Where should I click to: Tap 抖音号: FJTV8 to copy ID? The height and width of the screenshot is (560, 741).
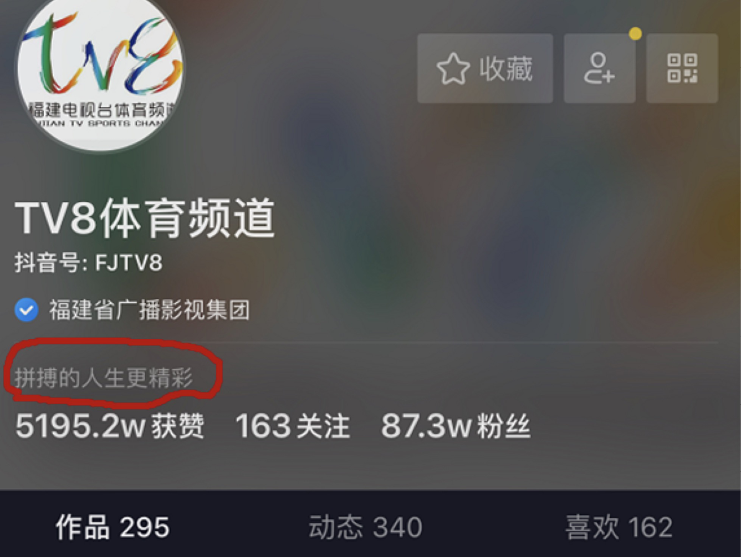pyautogui.click(x=89, y=262)
